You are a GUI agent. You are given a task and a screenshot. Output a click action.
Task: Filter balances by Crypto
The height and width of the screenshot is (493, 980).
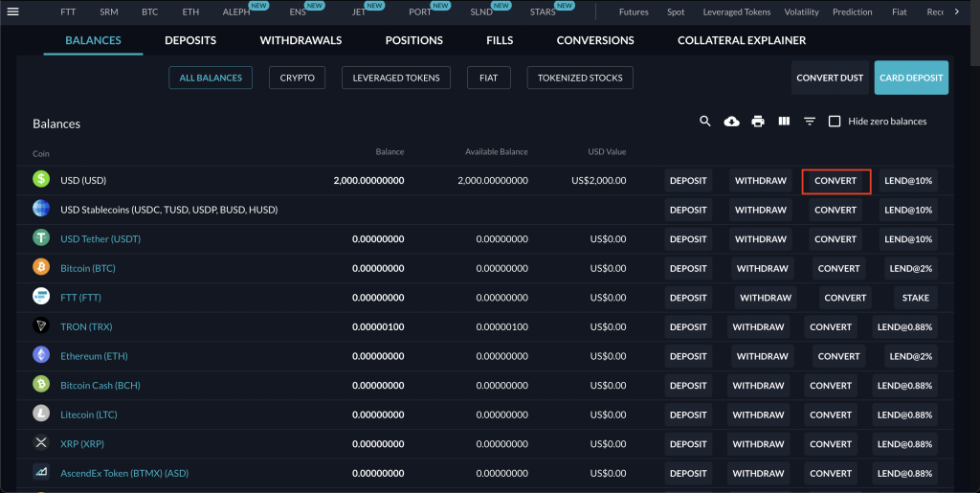(x=297, y=78)
